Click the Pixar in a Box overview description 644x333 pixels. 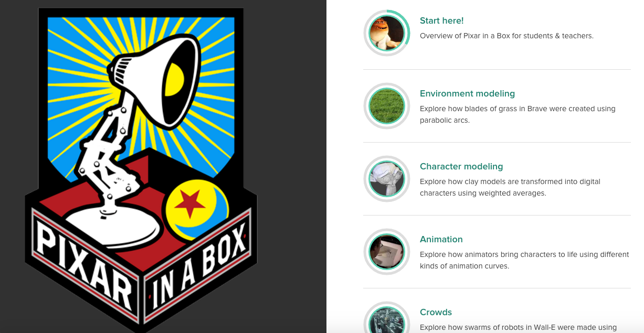(x=506, y=36)
